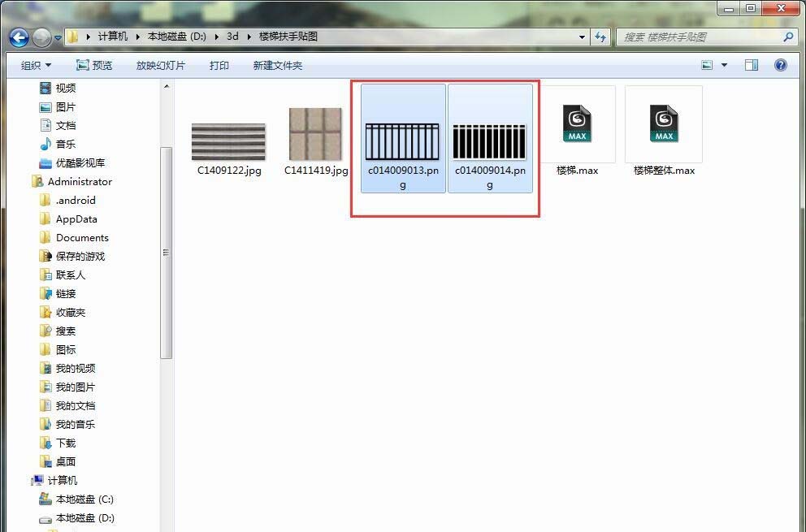Click the folder icon in address bar
This screenshot has width=806, height=532.
coord(73,37)
